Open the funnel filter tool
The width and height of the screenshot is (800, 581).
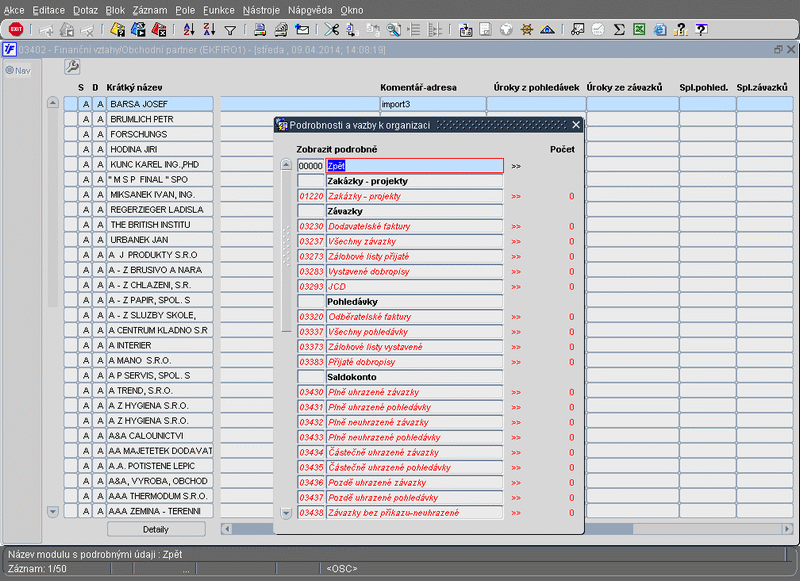coord(230,30)
